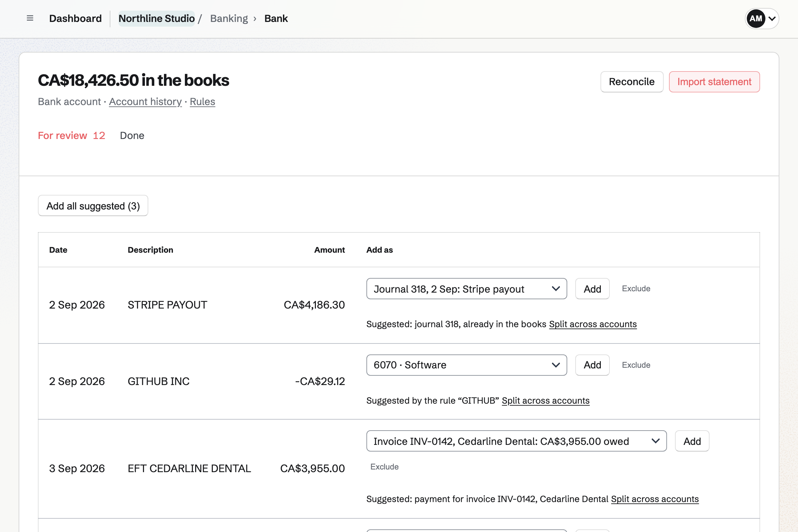Click Add all suggested (3)
This screenshot has width=798, height=532.
tap(93, 205)
